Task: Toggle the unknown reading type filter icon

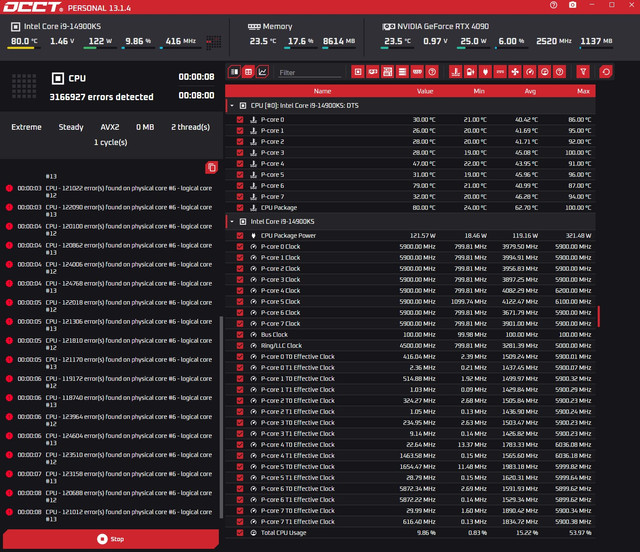Action: 559,72
